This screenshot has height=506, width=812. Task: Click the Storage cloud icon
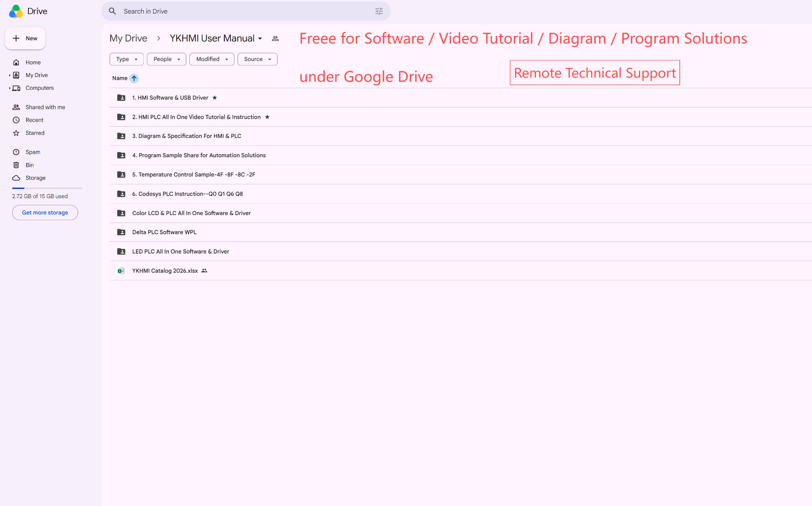pyautogui.click(x=16, y=178)
